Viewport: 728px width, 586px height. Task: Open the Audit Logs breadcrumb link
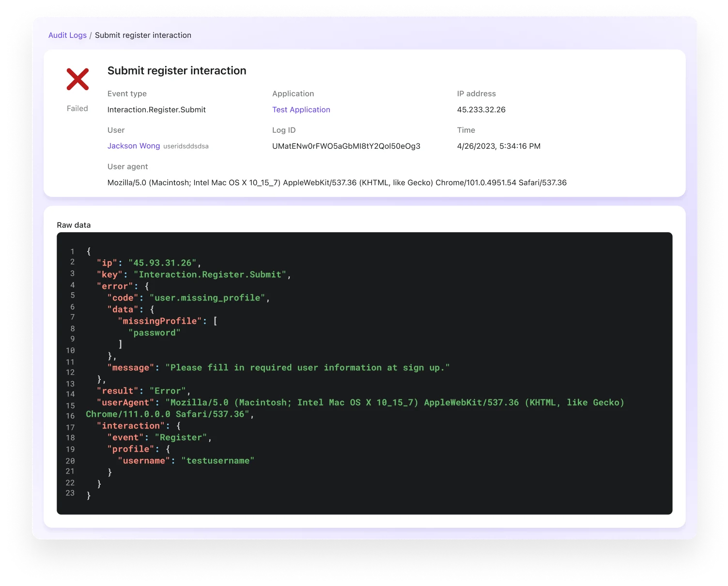point(67,35)
